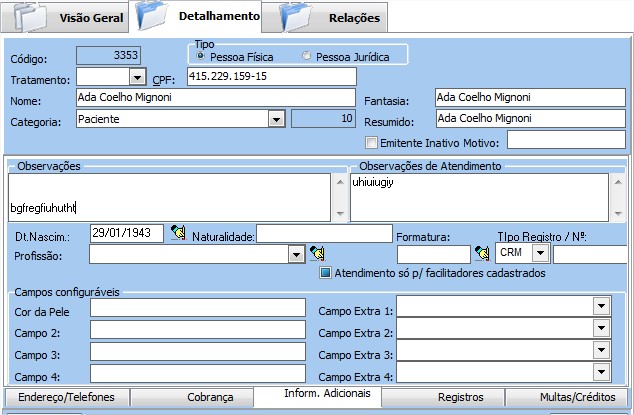Click the lookup icon beside the Formatura field
Viewport: 634px width, 415px height.
(x=482, y=254)
